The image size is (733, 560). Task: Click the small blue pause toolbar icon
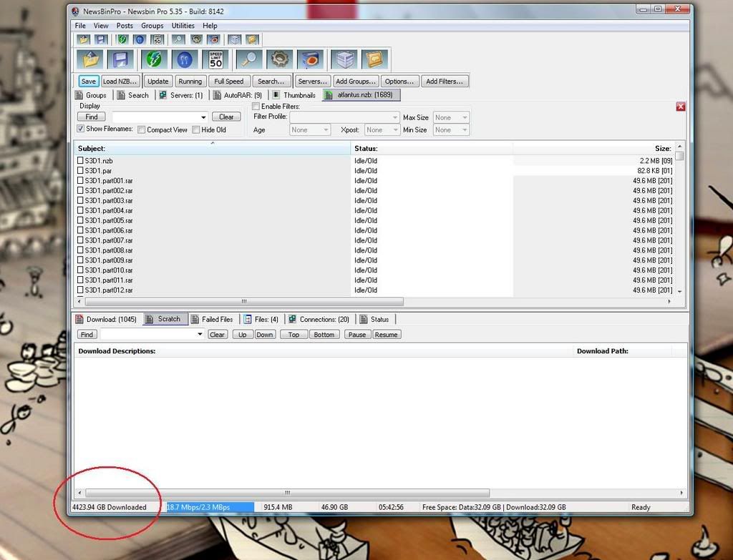[140, 40]
